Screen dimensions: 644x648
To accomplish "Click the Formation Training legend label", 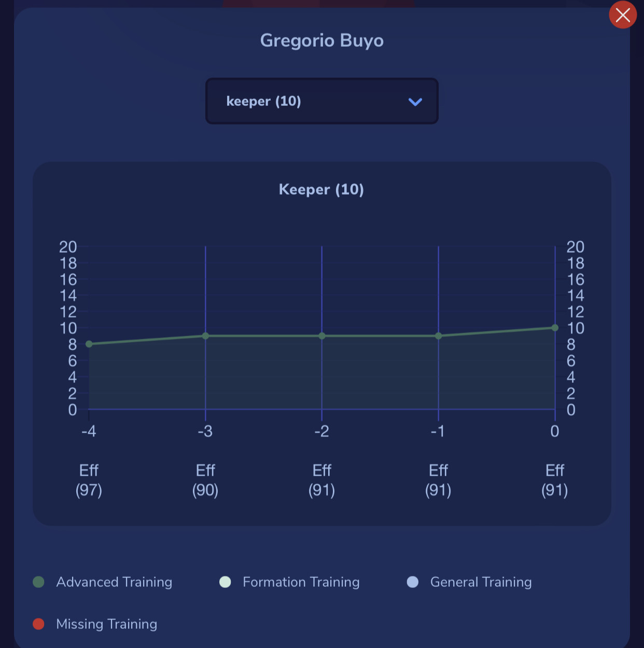I will tap(301, 582).
